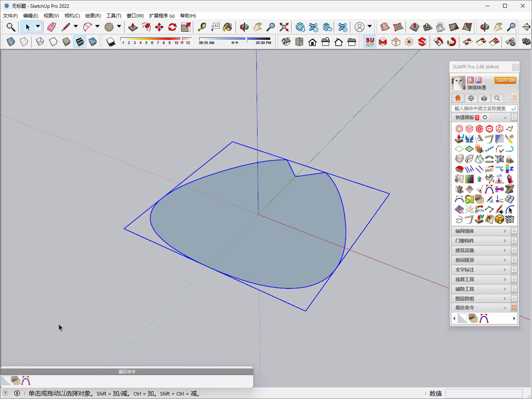
Task: Open the 扩展程序 (x) menu
Action: tap(162, 16)
